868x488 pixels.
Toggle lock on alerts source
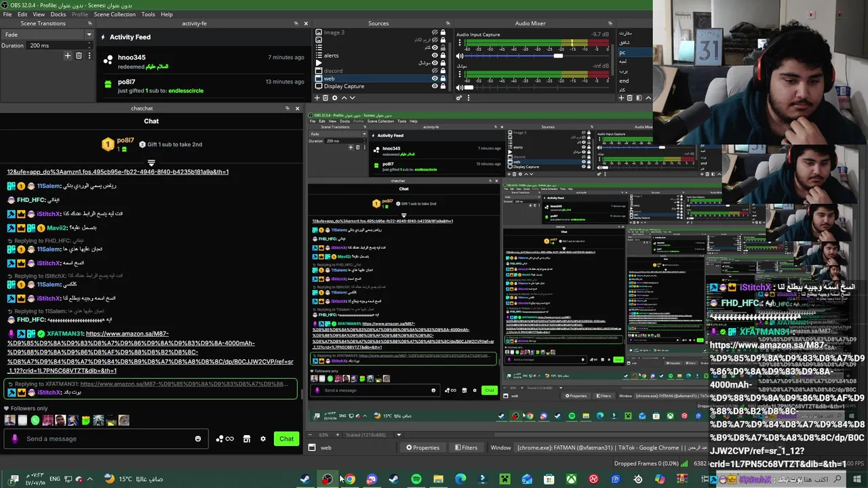[443, 55]
